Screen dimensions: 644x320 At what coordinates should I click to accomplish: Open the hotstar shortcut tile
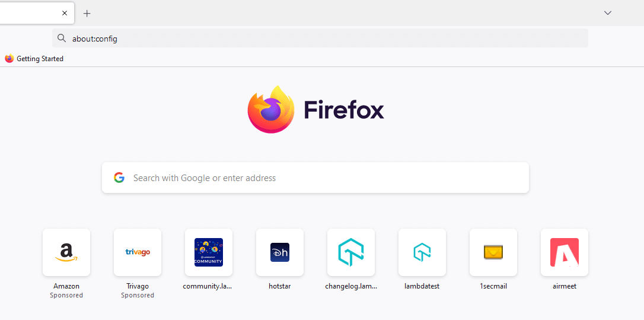[x=280, y=252]
